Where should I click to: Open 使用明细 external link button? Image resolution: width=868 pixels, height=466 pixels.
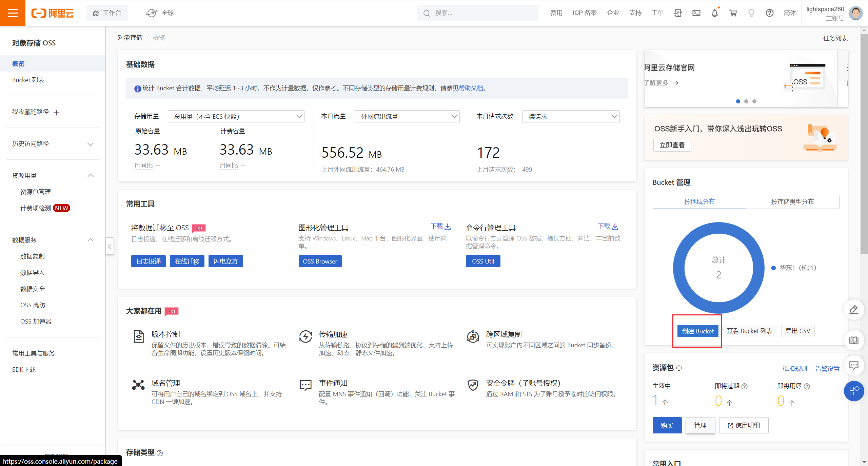744,425
